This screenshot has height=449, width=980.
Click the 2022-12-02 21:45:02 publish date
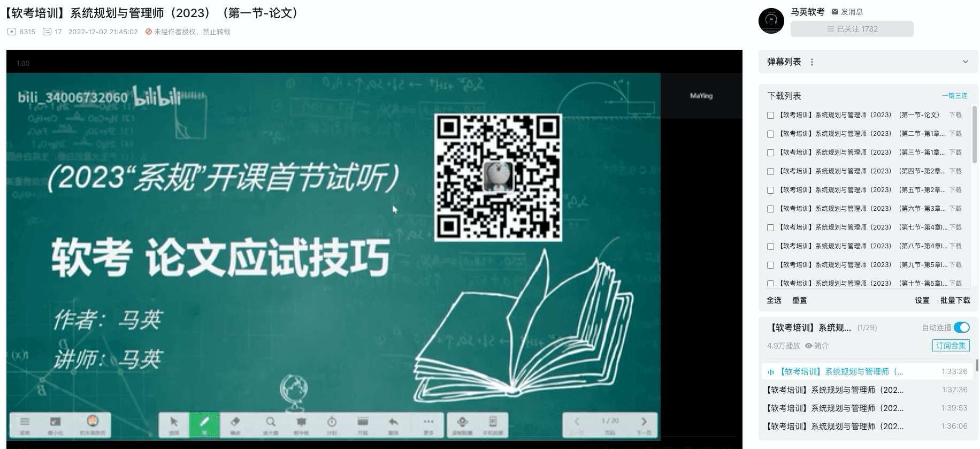pyautogui.click(x=103, y=32)
